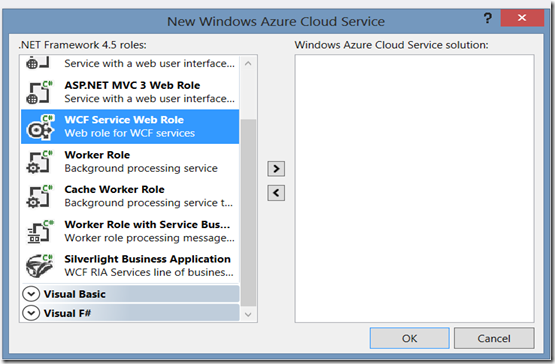Image resolution: width=555 pixels, height=364 pixels.
Task: Click the 'Service with a web user interface...' description under ASP.NET MVC 3 Web Role
Action: tap(149, 98)
